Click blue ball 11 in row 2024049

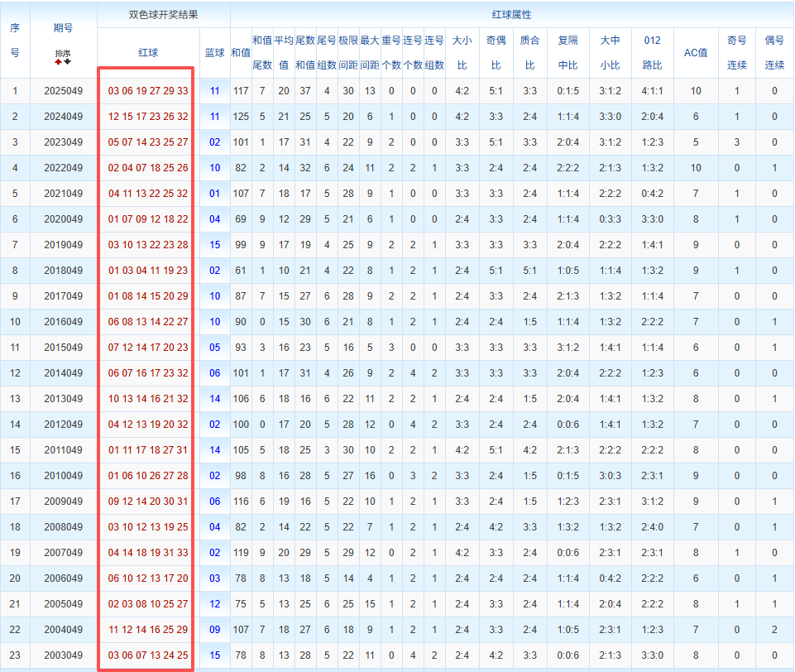[214, 117]
